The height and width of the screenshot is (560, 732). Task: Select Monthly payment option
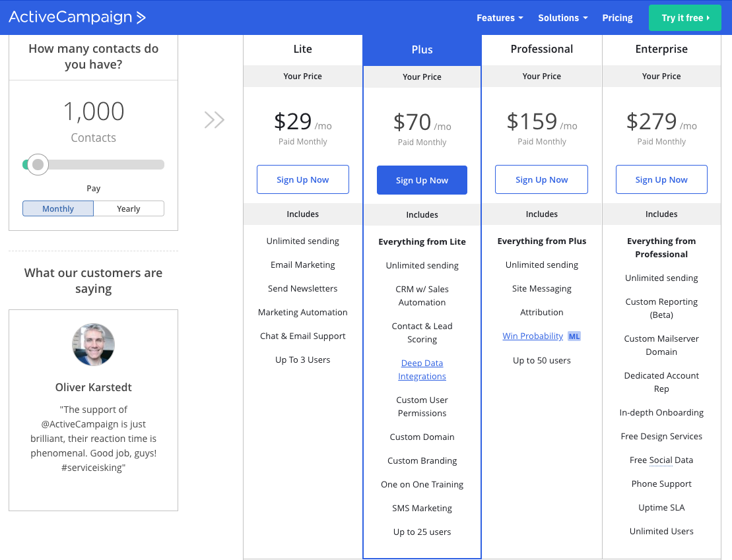58,208
